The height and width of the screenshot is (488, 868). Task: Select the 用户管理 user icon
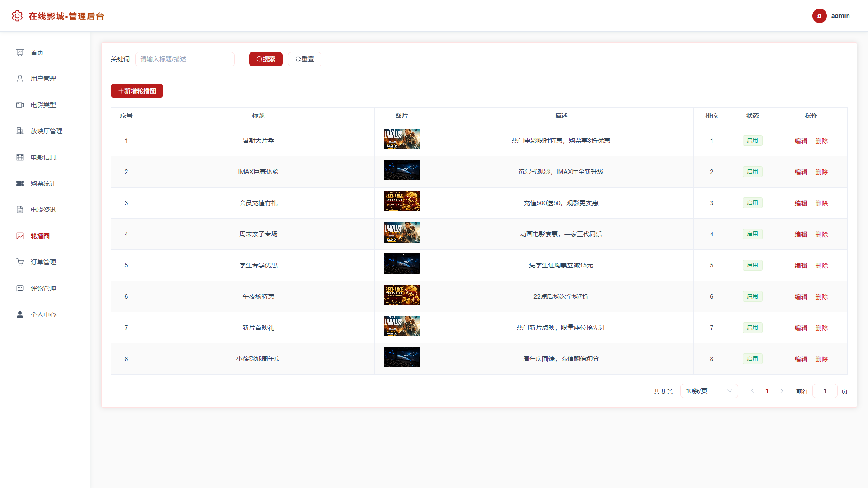pyautogui.click(x=20, y=79)
